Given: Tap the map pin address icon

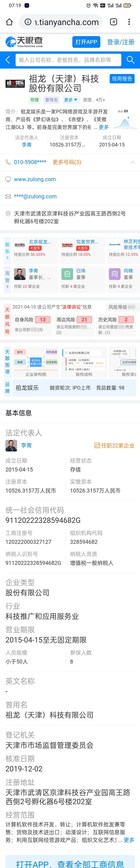Looking at the screenshot, I should (x=8, y=214).
